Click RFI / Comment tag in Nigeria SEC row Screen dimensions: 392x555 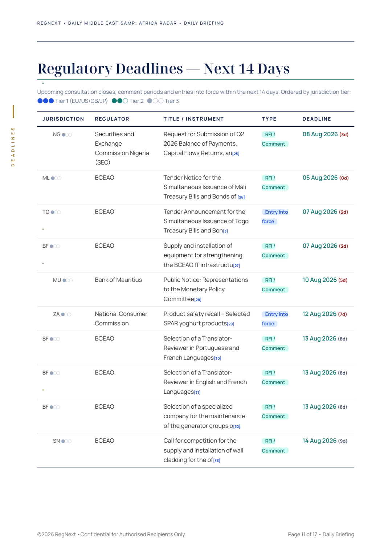pos(275,139)
